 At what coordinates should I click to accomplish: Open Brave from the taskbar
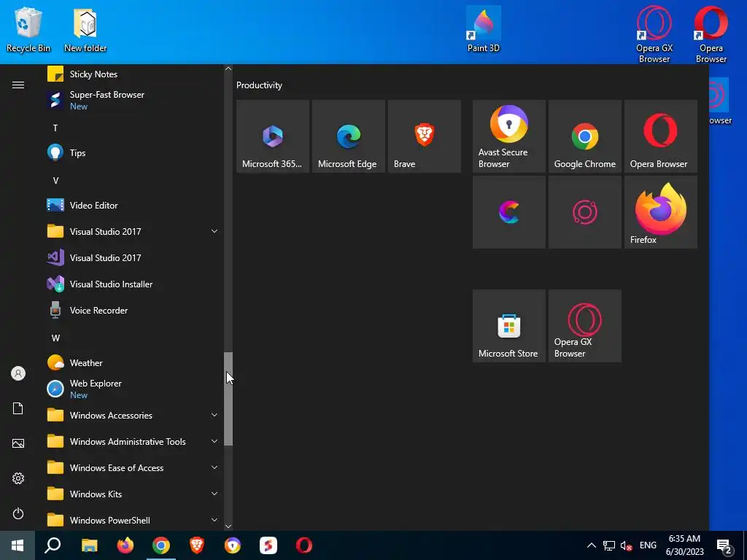click(x=197, y=545)
